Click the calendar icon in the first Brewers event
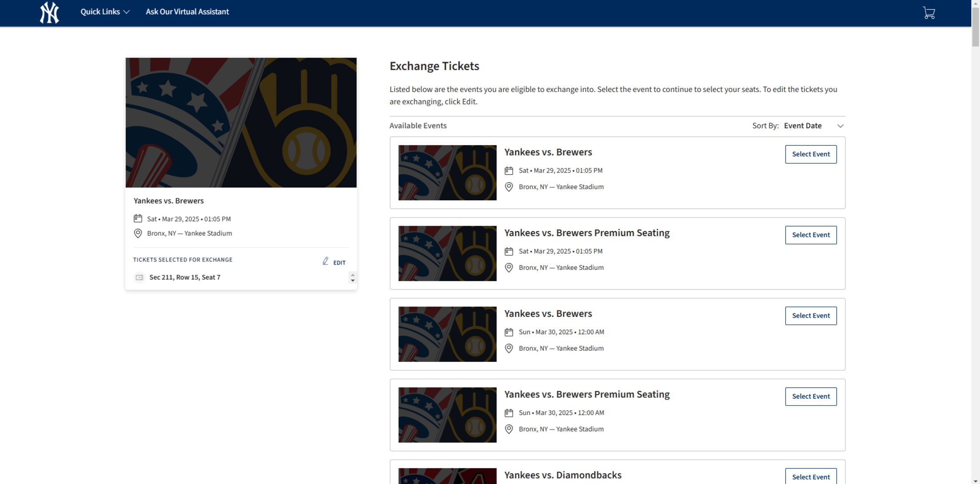This screenshot has width=980, height=484. click(x=509, y=170)
